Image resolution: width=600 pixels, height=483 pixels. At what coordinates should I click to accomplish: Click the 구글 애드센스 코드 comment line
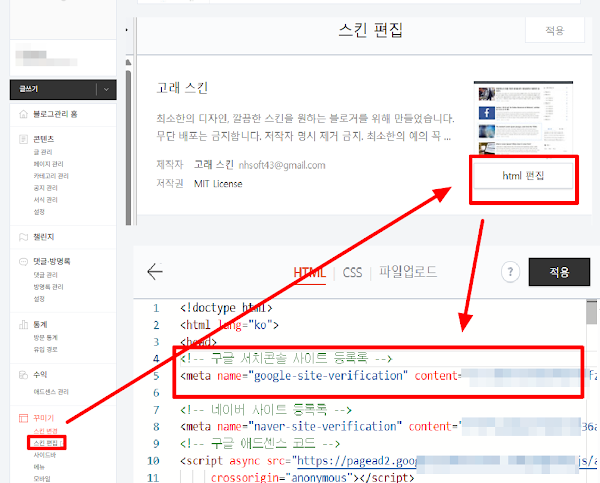click(x=260, y=444)
